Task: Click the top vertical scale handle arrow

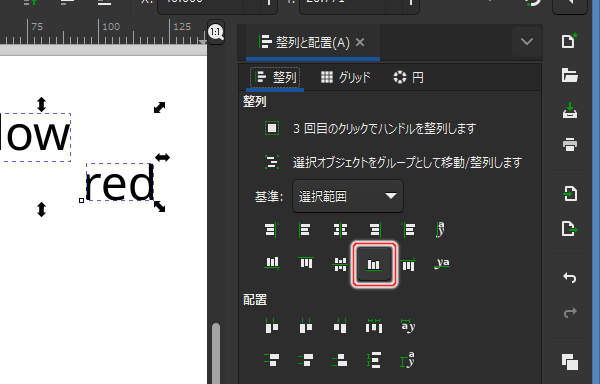Action: [x=41, y=104]
